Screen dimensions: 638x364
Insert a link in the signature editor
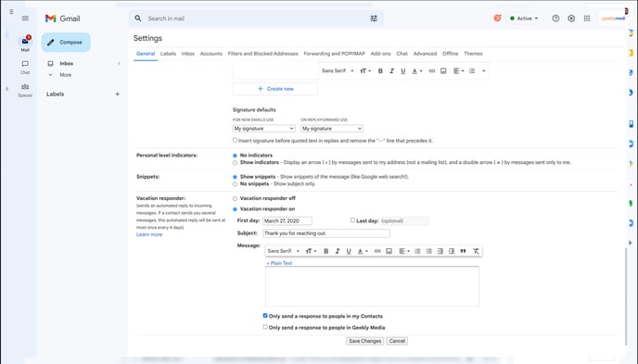click(x=432, y=71)
